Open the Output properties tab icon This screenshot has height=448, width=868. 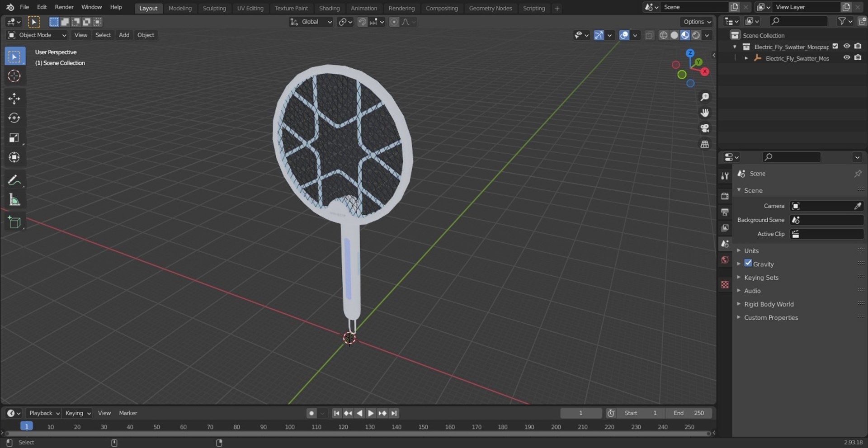(725, 212)
